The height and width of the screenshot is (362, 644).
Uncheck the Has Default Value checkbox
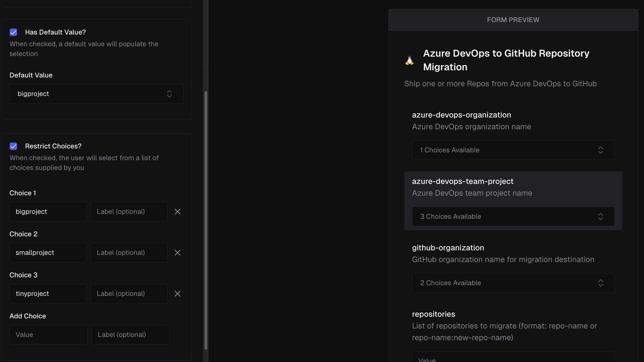click(x=13, y=32)
